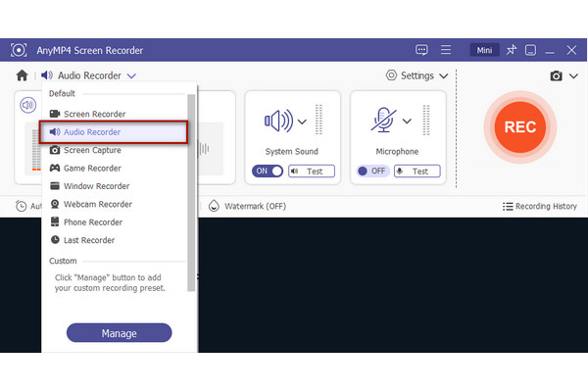Click the custom preset hint text
588x392 pixels.
pos(110,283)
